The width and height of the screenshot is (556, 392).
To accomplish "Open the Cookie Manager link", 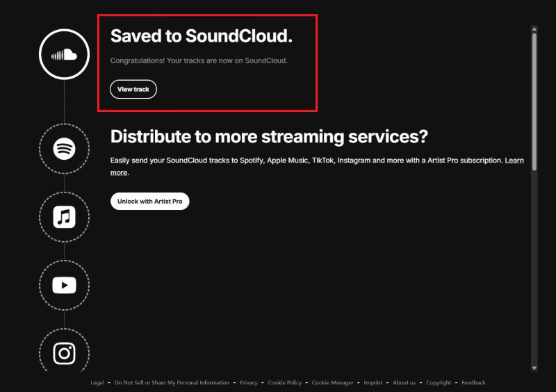I will 333,382.
